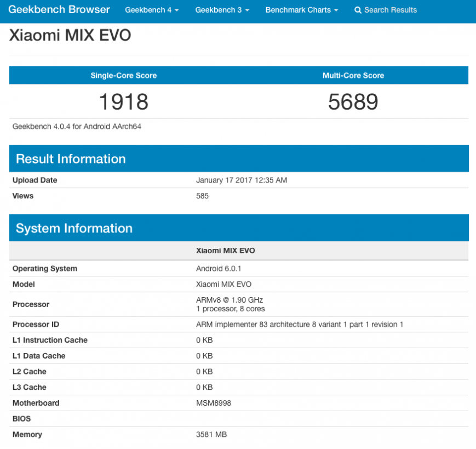This screenshot has width=476, height=449.
Task: Open the Benchmark Charts dropdown
Action: [x=302, y=10]
